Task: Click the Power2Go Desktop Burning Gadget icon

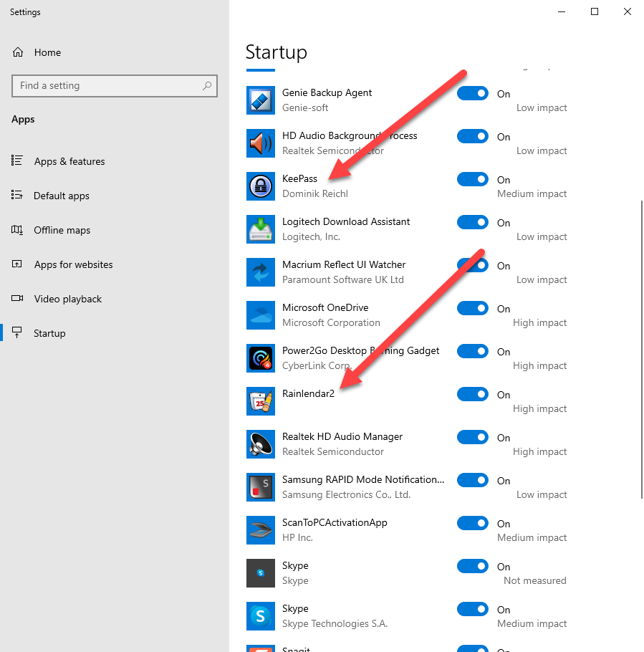Action: [260, 358]
